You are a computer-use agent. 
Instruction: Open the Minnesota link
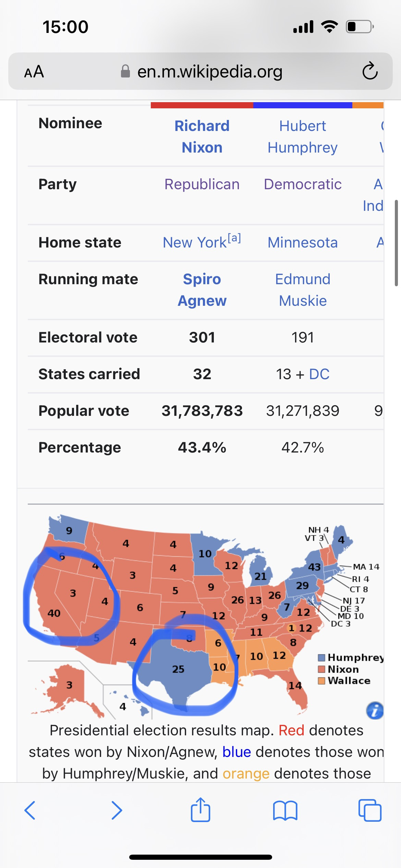coord(303,243)
